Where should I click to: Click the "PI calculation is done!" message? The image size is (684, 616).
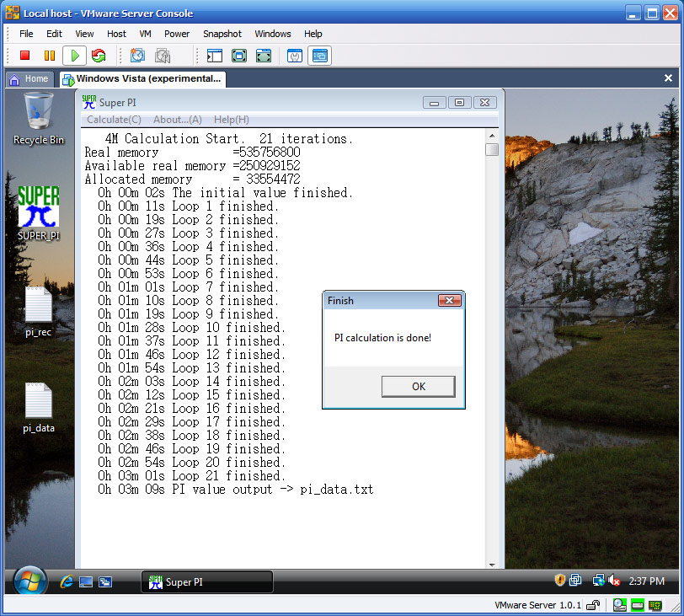tap(382, 338)
